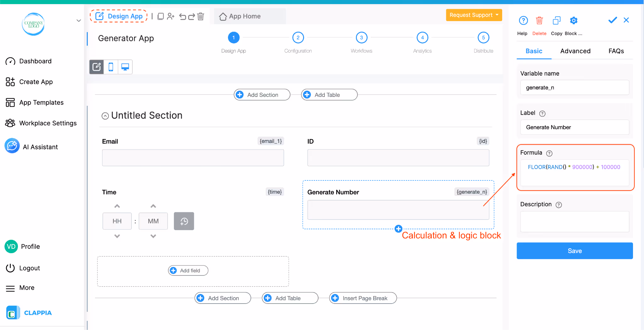644x330 pixels.
Task: Go to step 5 Distribute
Action: tap(483, 37)
